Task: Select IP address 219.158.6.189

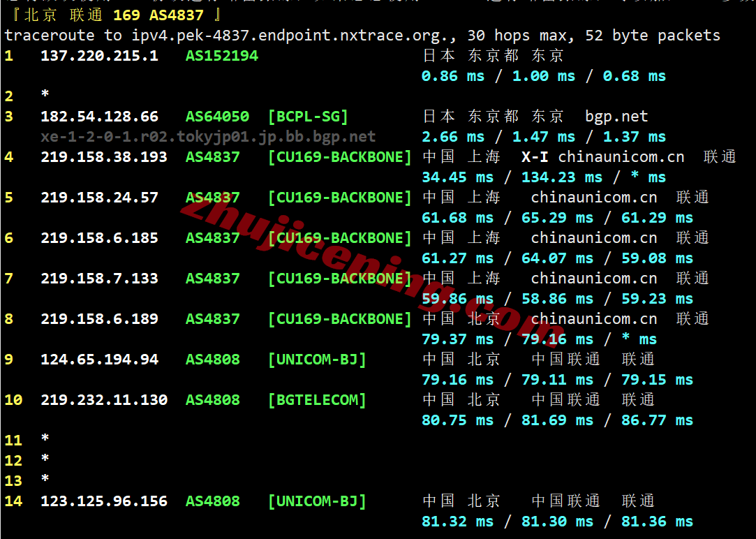Action: 99,319
